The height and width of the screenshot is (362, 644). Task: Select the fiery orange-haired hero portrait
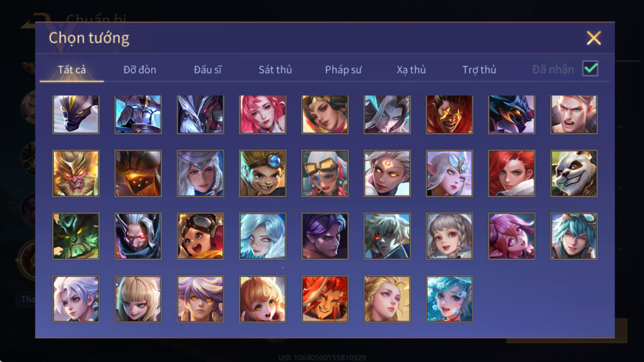click(325, 299)
